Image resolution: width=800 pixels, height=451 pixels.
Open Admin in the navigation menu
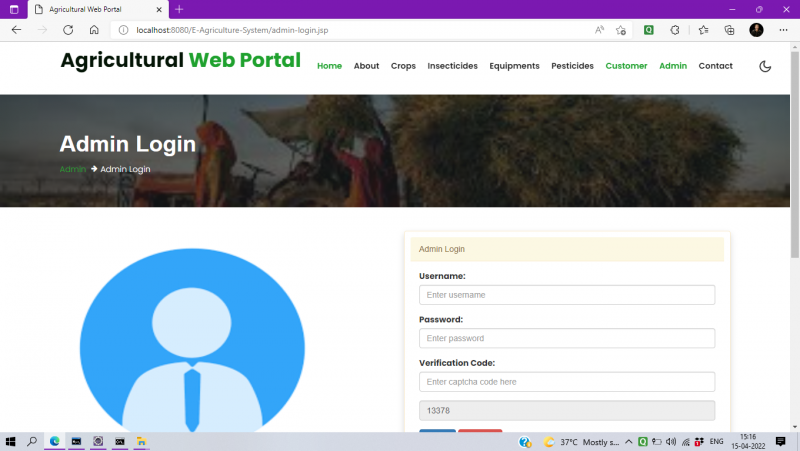click(x=673, y=66)
